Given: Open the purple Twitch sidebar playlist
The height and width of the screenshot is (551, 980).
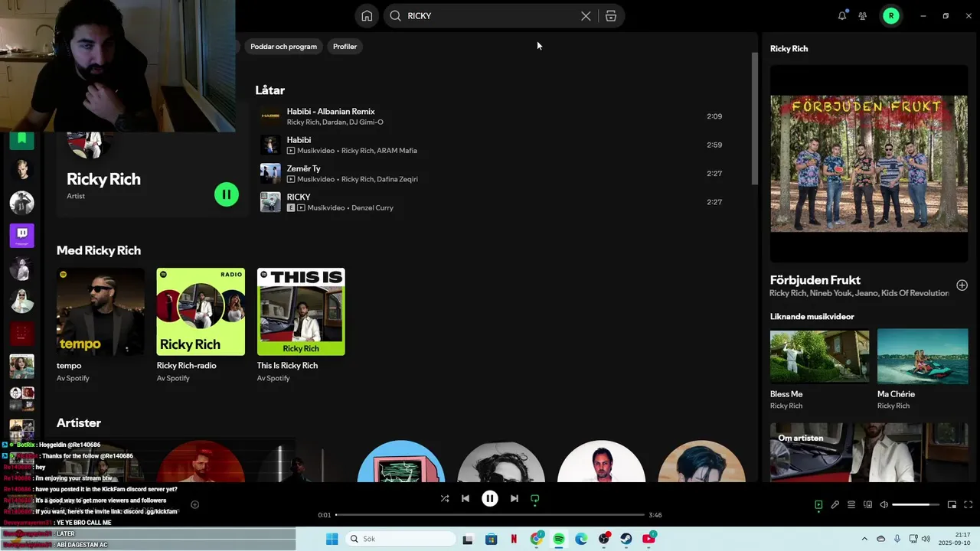Looking at the screenshot, I should click(x=21, y=235).
